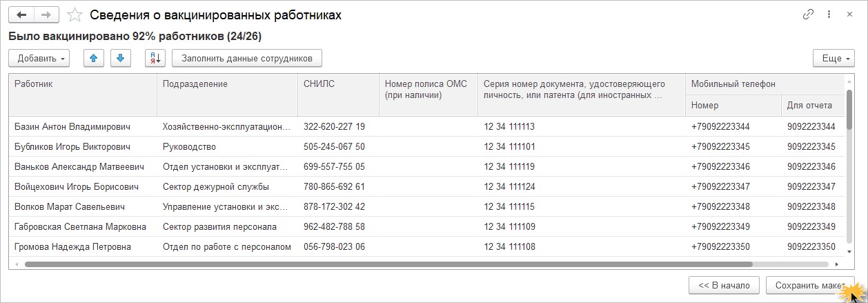Click the Номер полиса ОМС column header
Screen dimensions: 868x303
[x=428, y=95]
